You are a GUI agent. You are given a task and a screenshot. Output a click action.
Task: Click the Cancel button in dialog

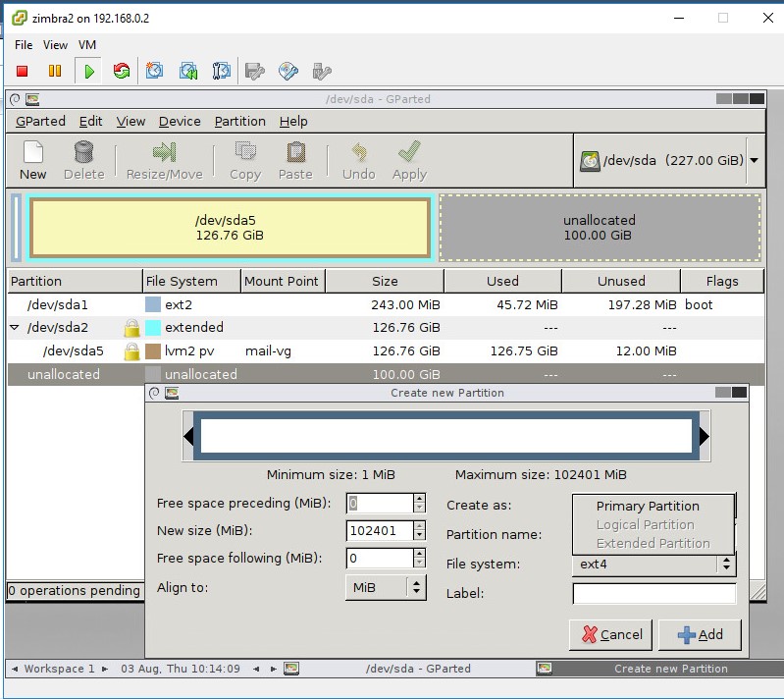[610, 634]
